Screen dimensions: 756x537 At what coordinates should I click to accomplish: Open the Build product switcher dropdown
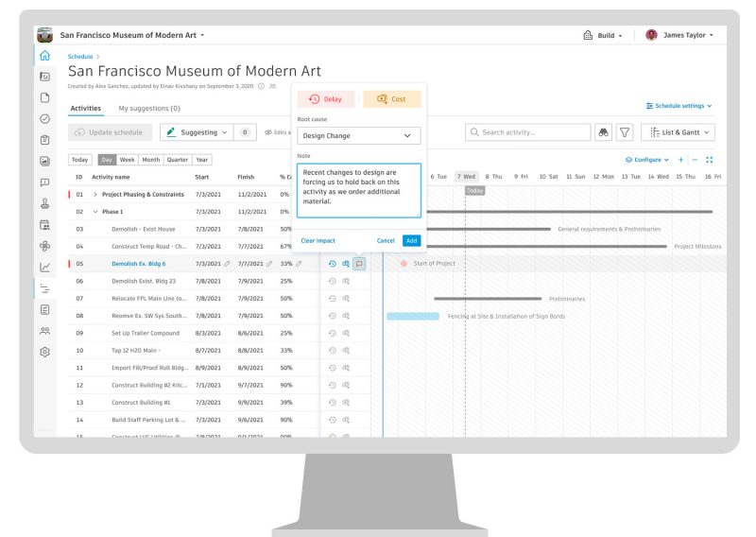tap(602, 35)
